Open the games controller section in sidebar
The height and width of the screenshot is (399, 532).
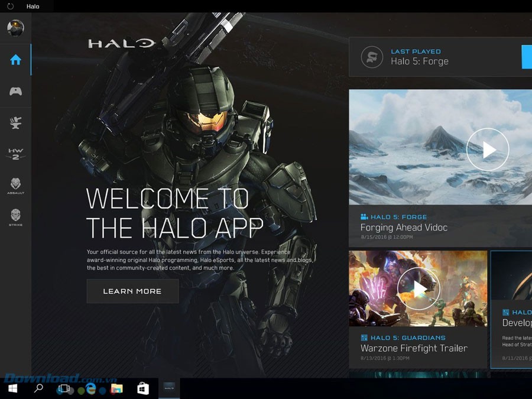coord(15,90)
